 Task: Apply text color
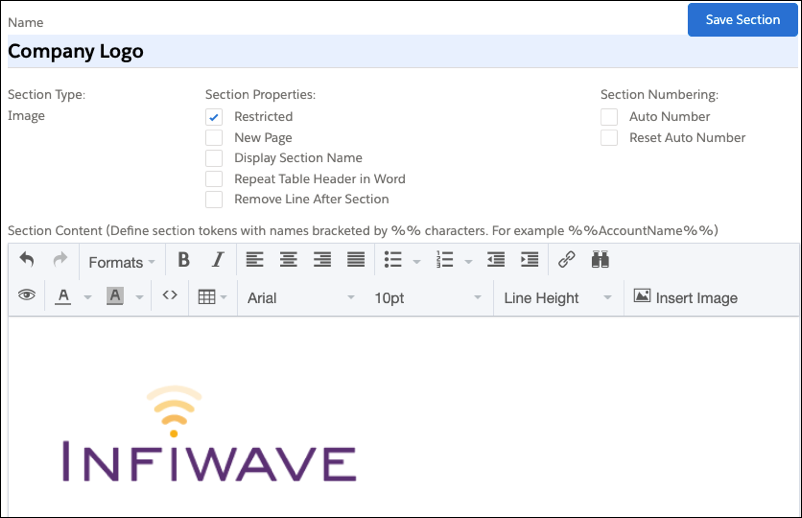pos(63,296)
